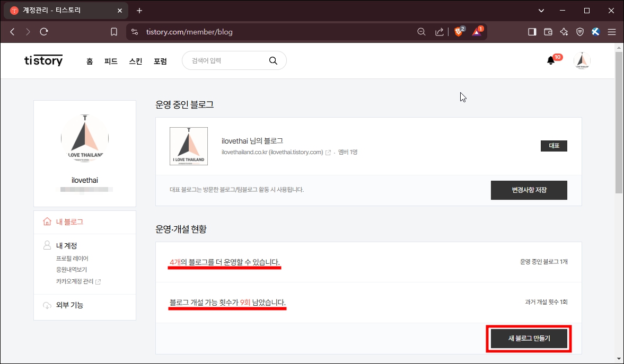624x364 pixels.
Task: Select 포럼 in the Tistory navigation
Action: tap(160, 60)
